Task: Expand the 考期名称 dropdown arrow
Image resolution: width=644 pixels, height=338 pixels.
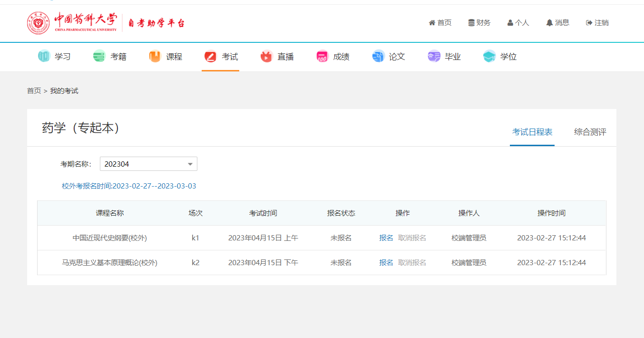Action: pyautogui.click(x=190, y=164)
